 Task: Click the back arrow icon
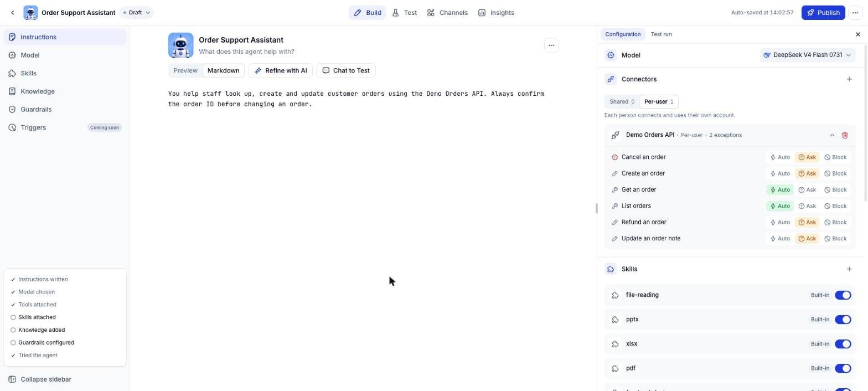pos(12,13)
